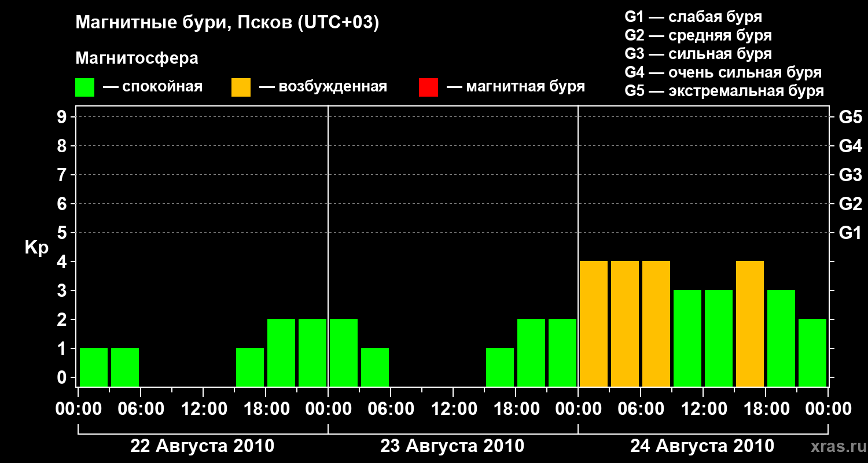Click the 'Kp' axis title
868x463 pixels.
pos(36,248)
